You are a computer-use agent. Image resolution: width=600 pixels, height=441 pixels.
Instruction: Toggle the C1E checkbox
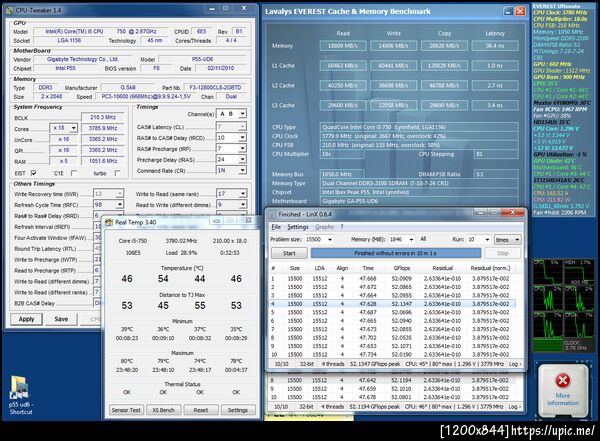coord(74,173)
